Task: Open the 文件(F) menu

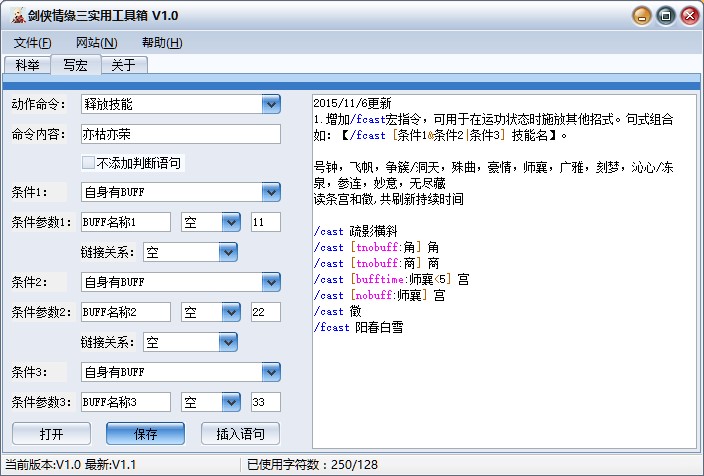Action: (32, 43)
